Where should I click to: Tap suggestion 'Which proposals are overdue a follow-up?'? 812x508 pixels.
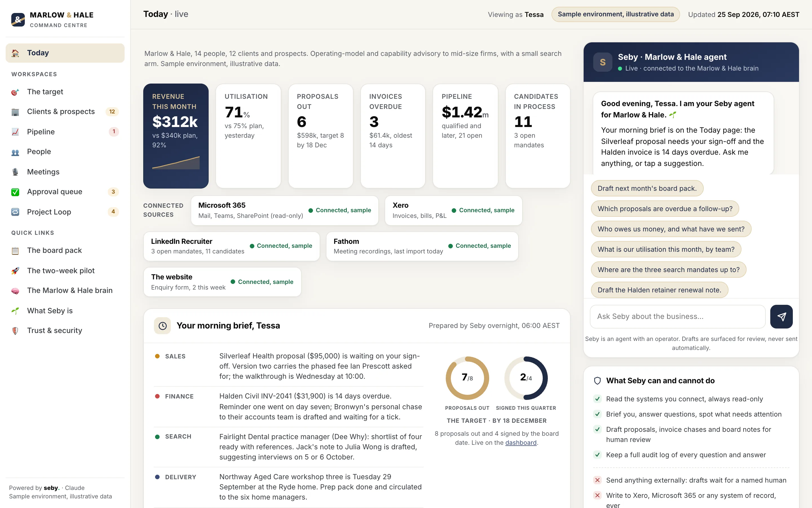coord(665,209)
